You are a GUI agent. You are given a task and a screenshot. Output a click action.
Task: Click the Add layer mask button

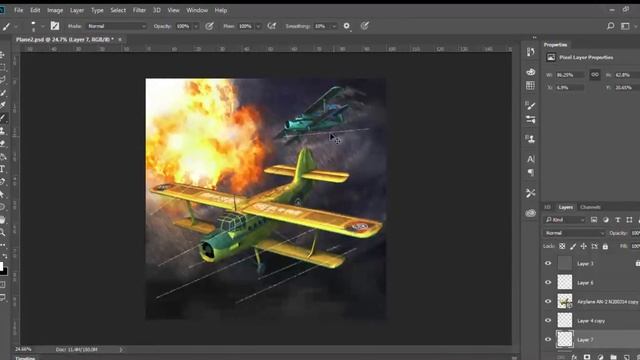point(587,357)
